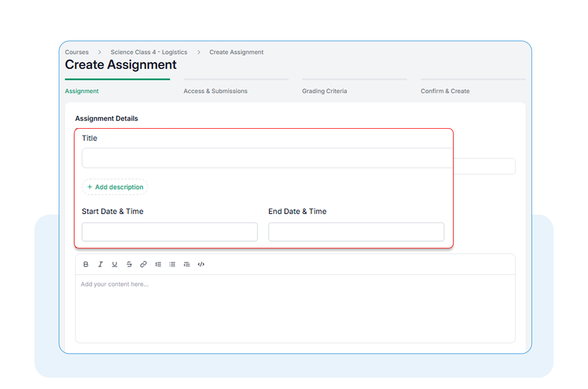The height and width of the screenshot is (389, 588).
Task: Open the End Date & Time field
Action: tap(356, 232)
